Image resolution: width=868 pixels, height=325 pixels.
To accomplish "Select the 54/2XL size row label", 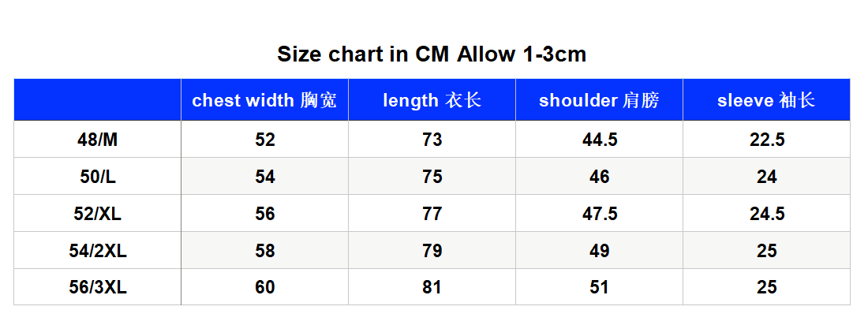I will coord(97,251).
